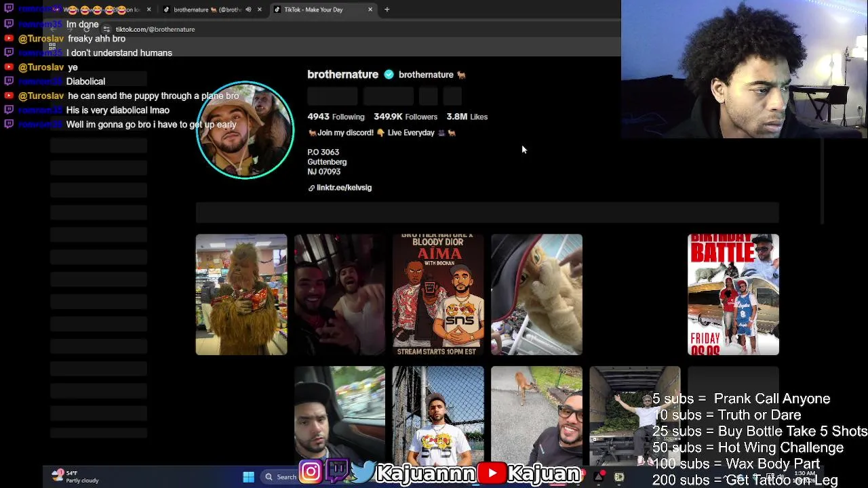Open a new browser tab
Image resolution: width=868 pixels, height=488 pixels.
point(387,9)
